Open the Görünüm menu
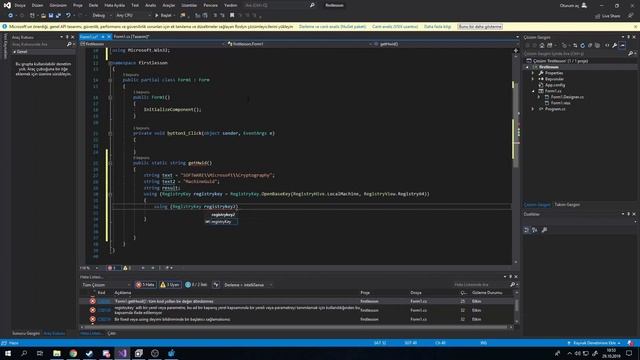This screenshot has height=360, width=640. [x=58, y=5]
